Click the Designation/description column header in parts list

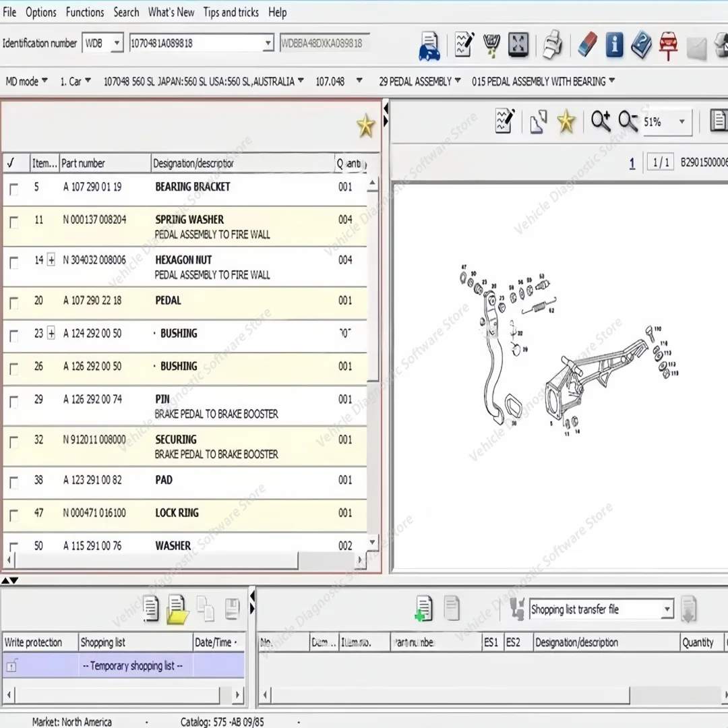tap(243, 163)
